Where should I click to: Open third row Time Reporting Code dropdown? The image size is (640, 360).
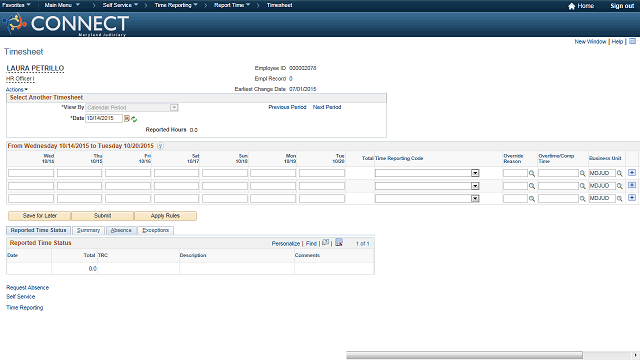pyautogui.click(x=475, y=199)
